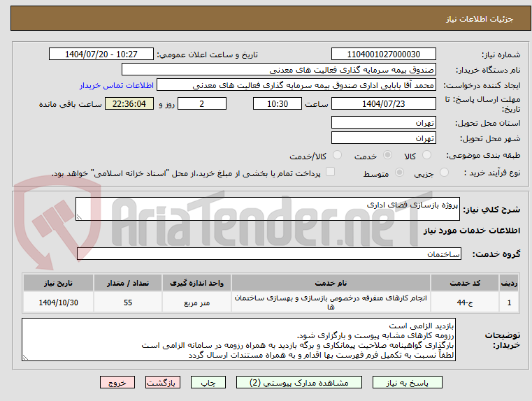Click the شرح کلی نیاز resize grip
The width and height of the screenshot is (532, 401).
pyautogui.click(x=79, y=217)
